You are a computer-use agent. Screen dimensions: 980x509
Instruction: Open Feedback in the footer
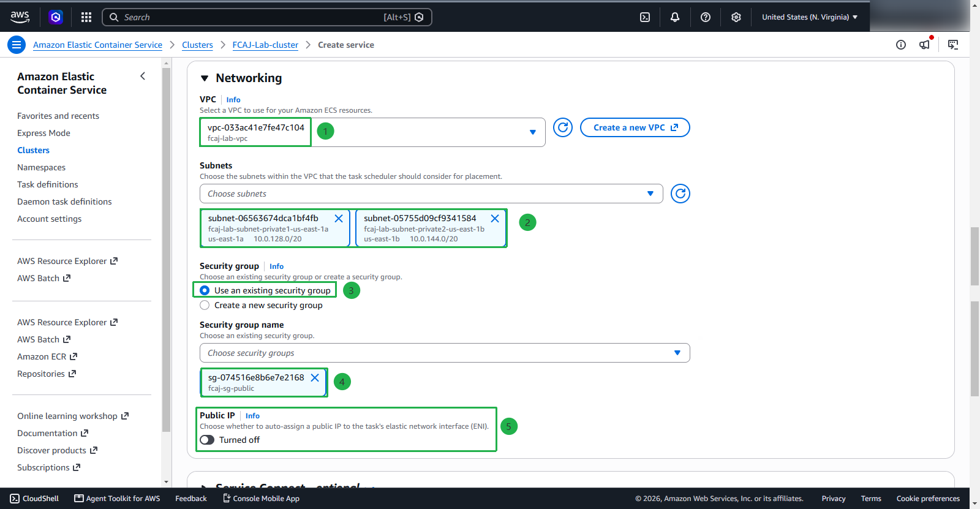(191, 499)
